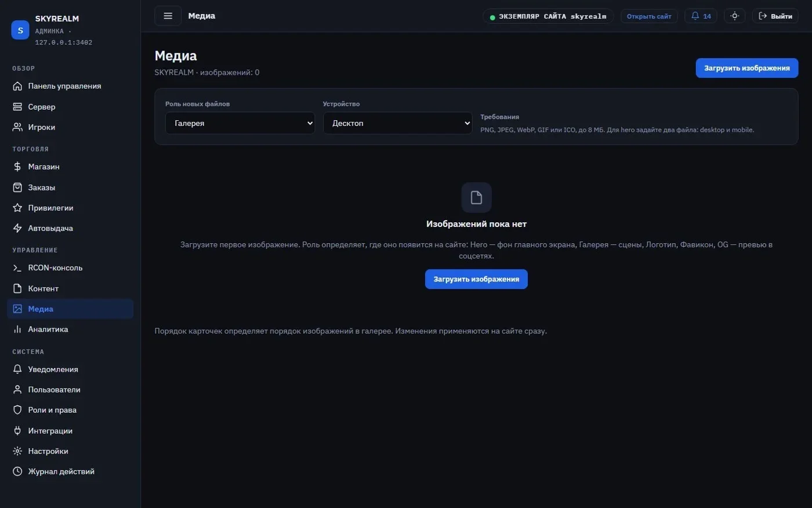Open the Устройство dropdown set to Десктоп
This screenshot has height=508, width=812.
(x=398, y=123)
